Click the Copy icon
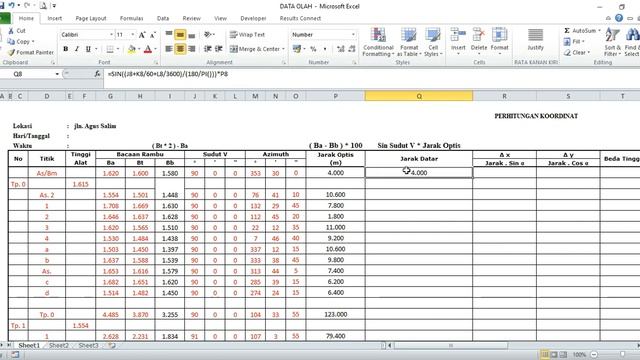The height and width of the screenshot is (360, 640). [x=11, y=42]
